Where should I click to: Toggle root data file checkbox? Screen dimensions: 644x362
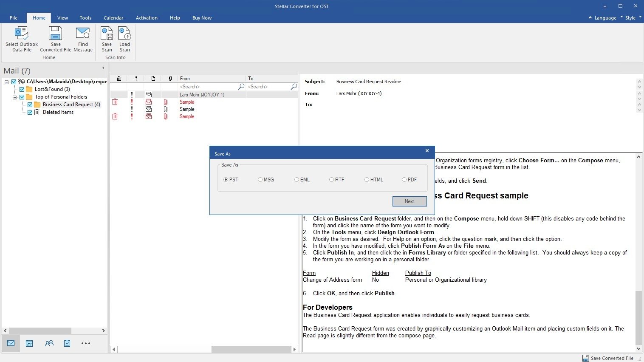point(14,82)
